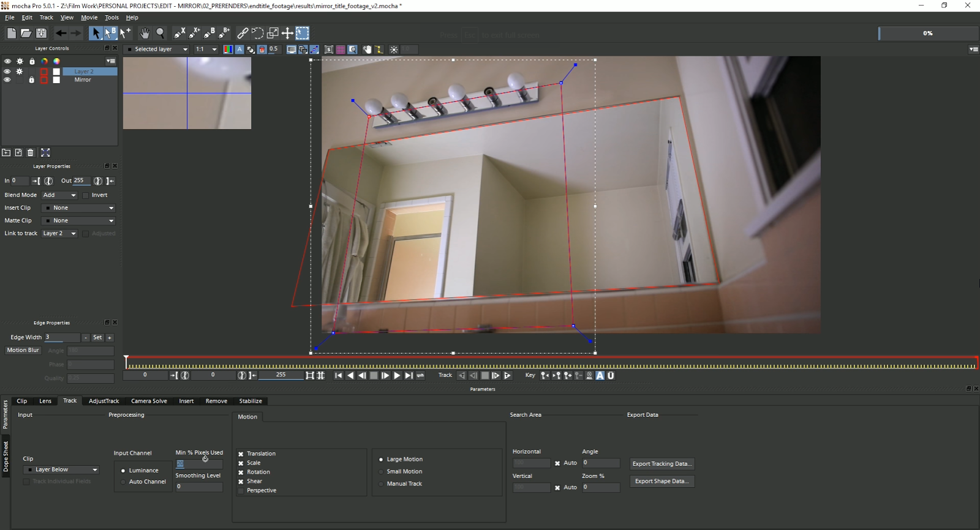The width and height of the screenshot is (980, 530).
Task: Click the Smoothing Level input field
Action: point(199,487)
